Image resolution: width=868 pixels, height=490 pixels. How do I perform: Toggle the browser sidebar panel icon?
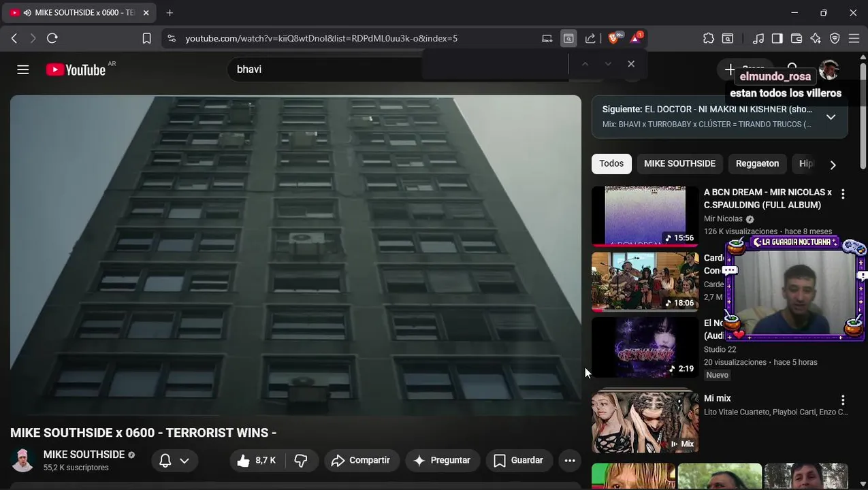tap(777, 39)
